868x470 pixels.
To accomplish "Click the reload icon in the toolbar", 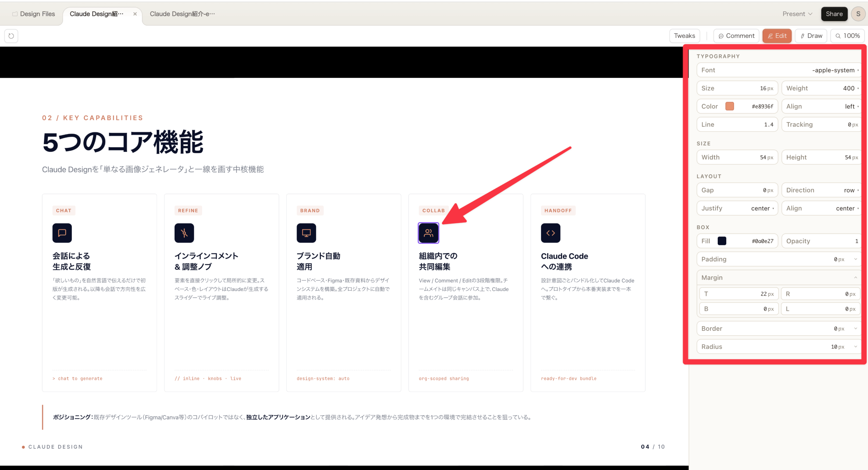I will [11, 36].
